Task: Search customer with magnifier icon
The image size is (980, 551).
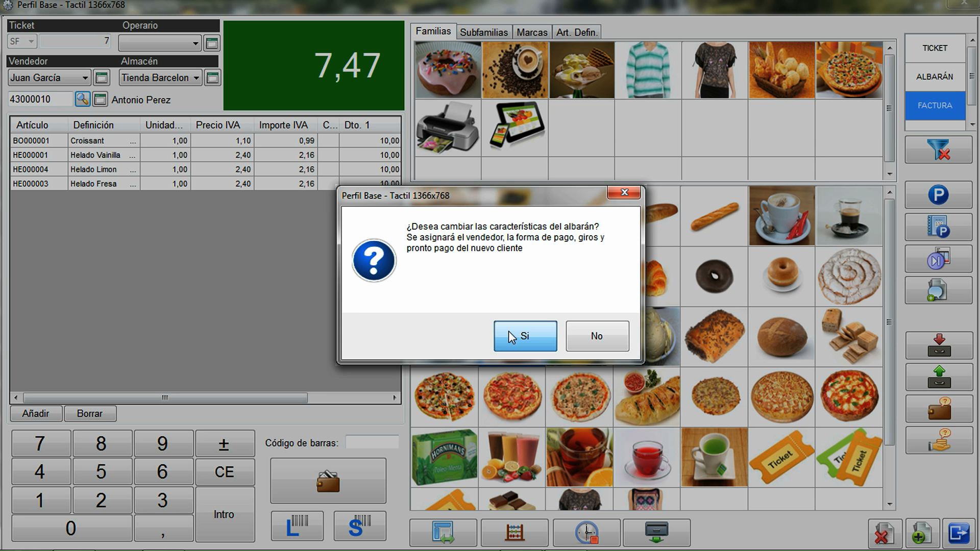Action: [82, 99]
